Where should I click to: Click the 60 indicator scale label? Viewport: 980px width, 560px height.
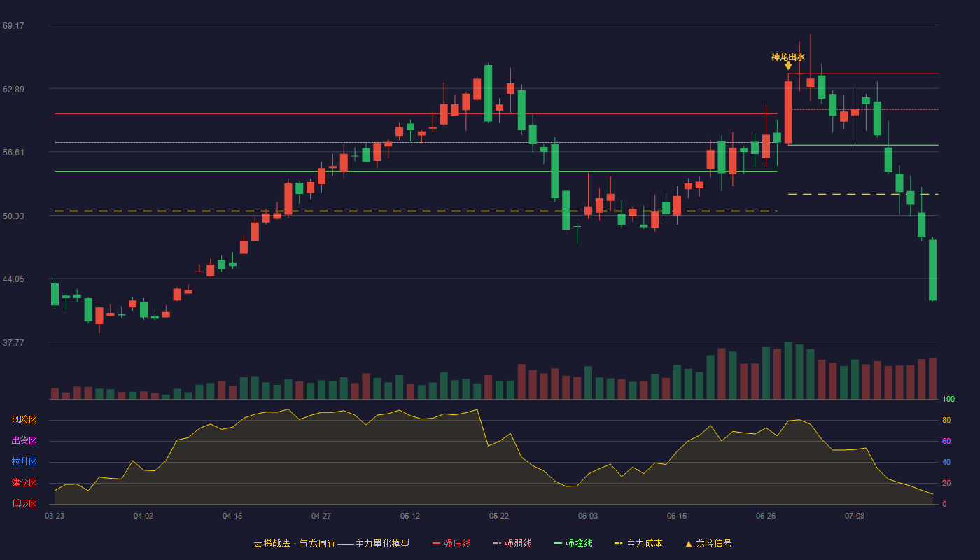pyautogui.click(x=946, y=442)
